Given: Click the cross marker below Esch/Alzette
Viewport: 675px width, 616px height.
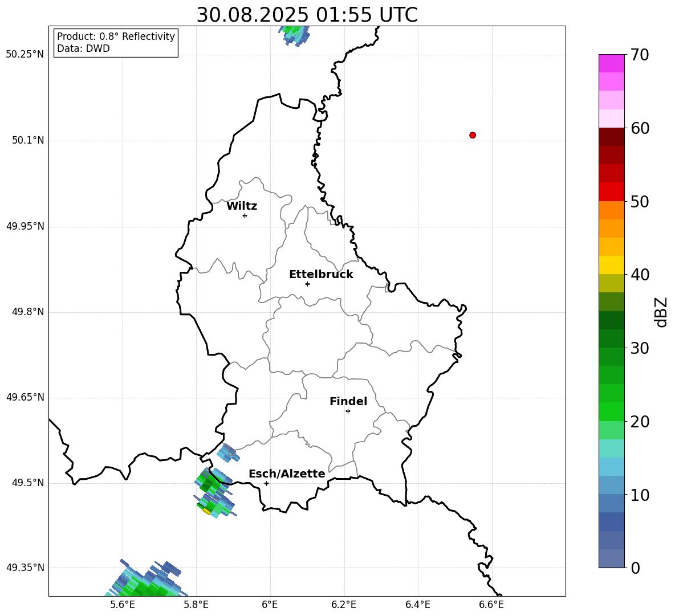Looking at the screenshot, I should pos(266,483).
